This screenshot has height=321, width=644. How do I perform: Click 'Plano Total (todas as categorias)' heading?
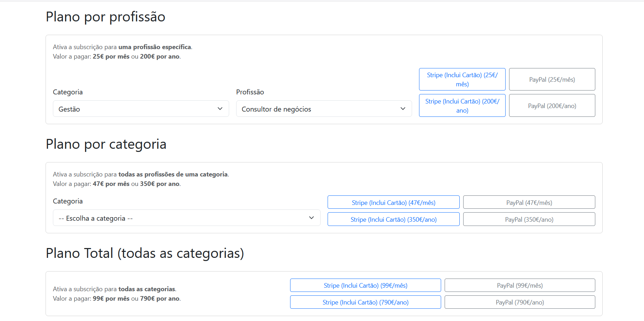(x=145, y=253)
